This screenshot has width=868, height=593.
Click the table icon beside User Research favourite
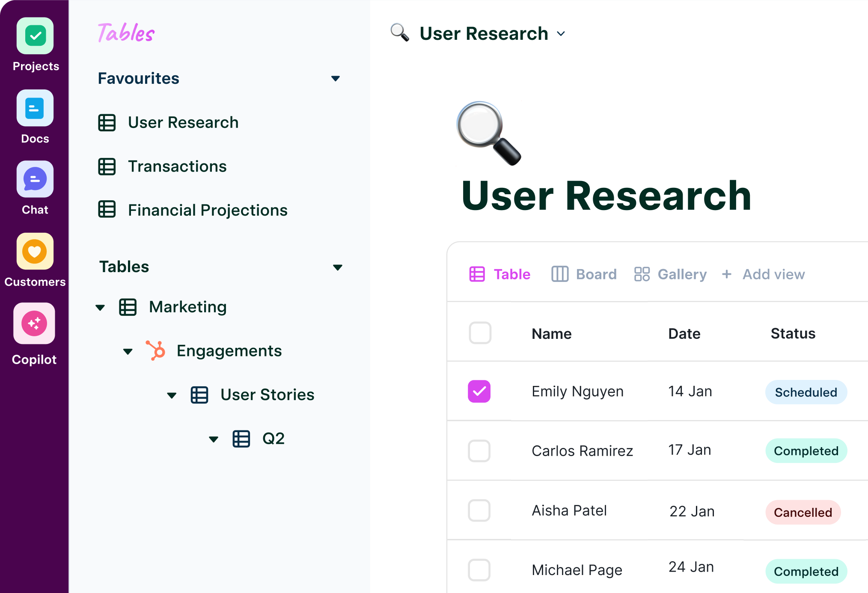point(107,123)
